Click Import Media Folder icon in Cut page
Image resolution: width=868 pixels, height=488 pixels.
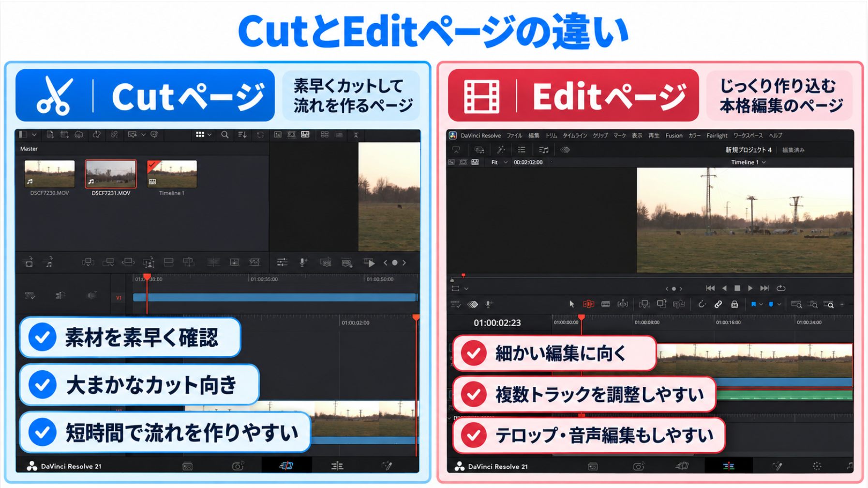pyautogui.click(x=64, y=135)
